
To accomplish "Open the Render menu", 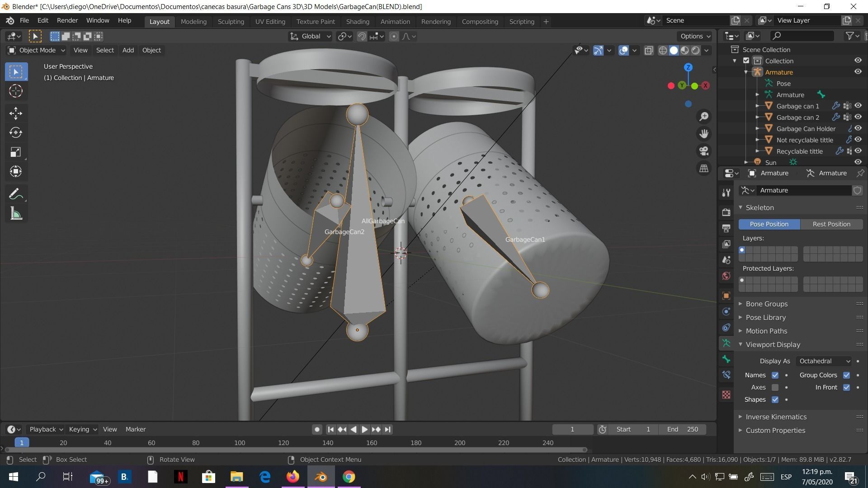I will (67, 20).
